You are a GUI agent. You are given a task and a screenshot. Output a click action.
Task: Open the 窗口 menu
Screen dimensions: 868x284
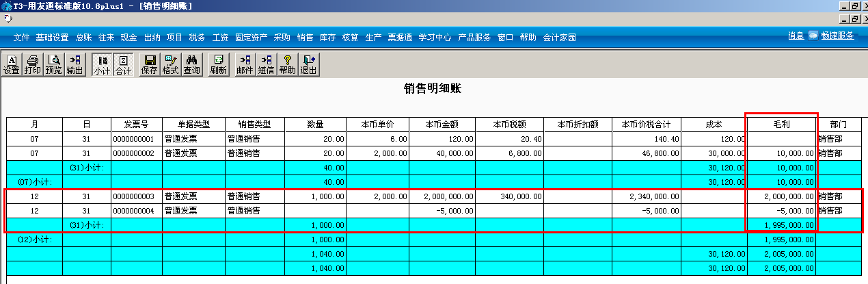[x=505, y=38]
